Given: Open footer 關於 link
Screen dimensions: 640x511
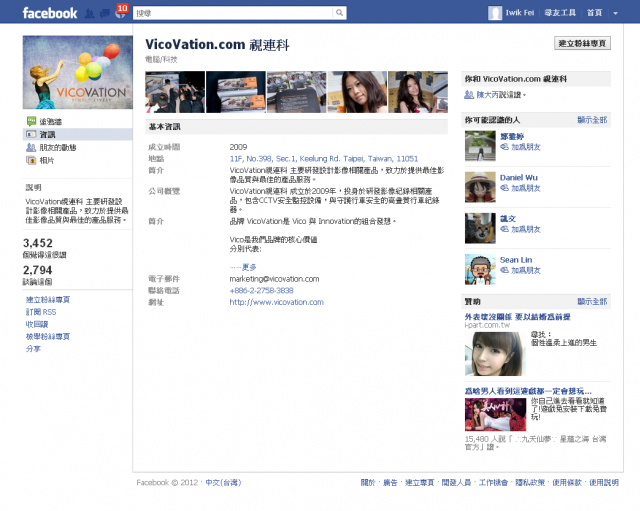Looking at the screenshot, I should tap(368, 483).
